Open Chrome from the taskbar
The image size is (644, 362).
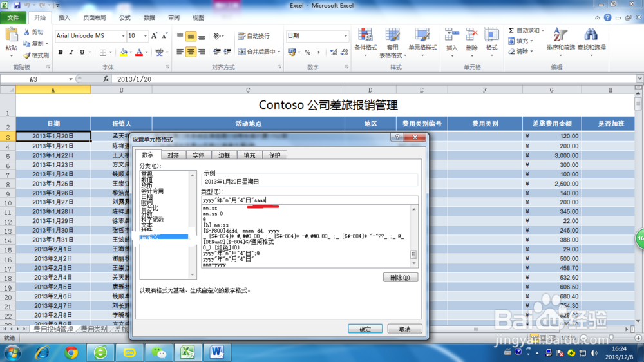pos(71,352)
